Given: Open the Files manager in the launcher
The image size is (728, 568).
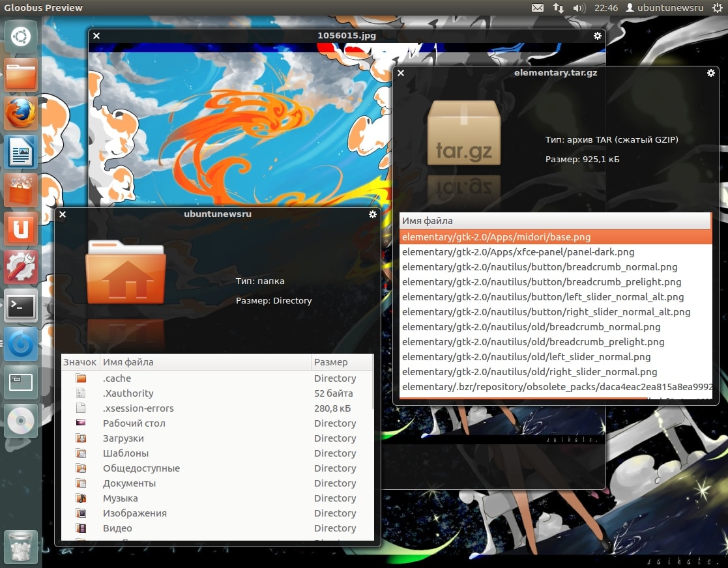Looking at the screenshot, I should (21, 75).
